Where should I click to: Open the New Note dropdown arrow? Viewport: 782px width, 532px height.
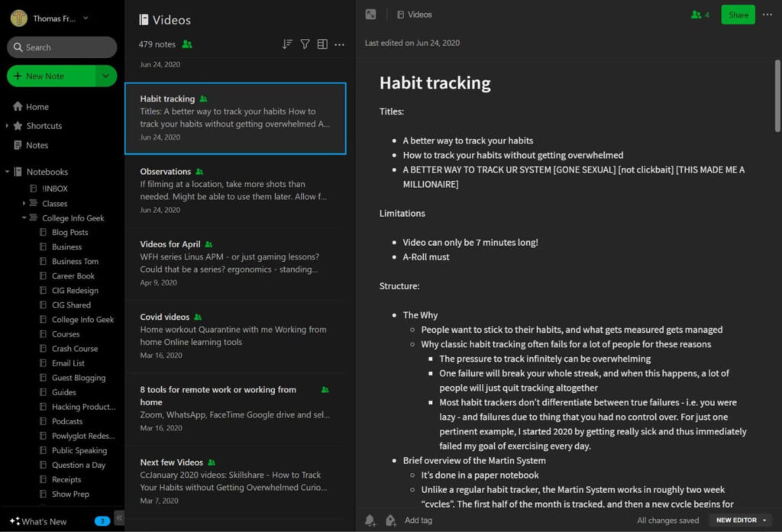105,76
